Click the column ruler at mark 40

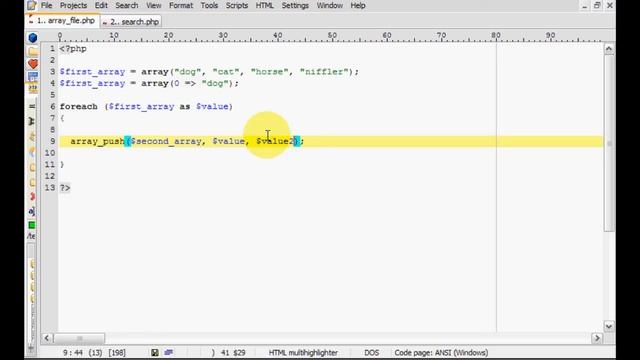click(278, 36)
